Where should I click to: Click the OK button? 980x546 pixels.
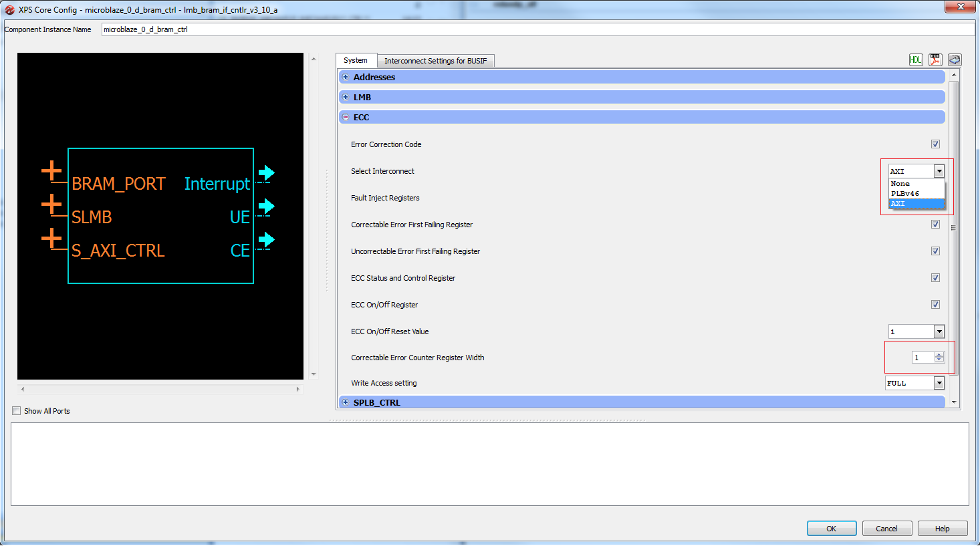tap(831, 528)
